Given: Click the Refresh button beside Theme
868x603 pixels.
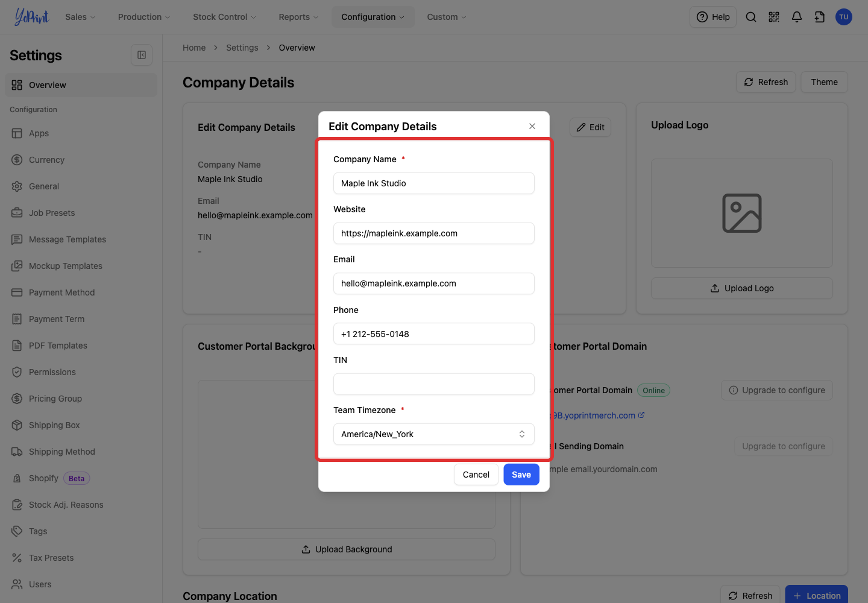Looking at the screenshot, I should [x=766, y=82].
